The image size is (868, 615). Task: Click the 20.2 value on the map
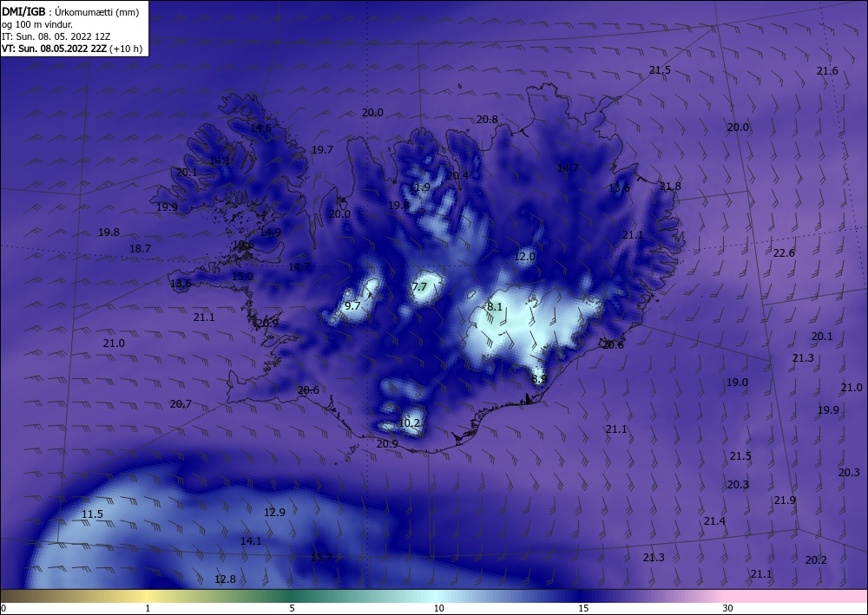pos(816,560)
